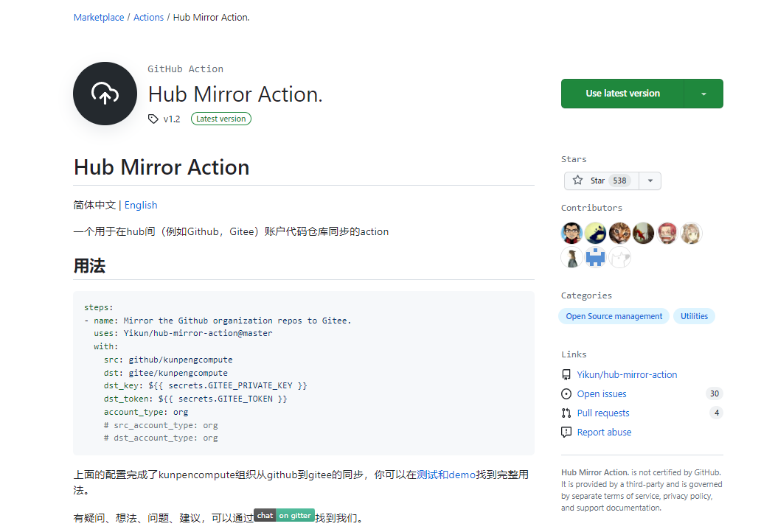
Task: Open the 测试和demo link
Action: point(446,475)
